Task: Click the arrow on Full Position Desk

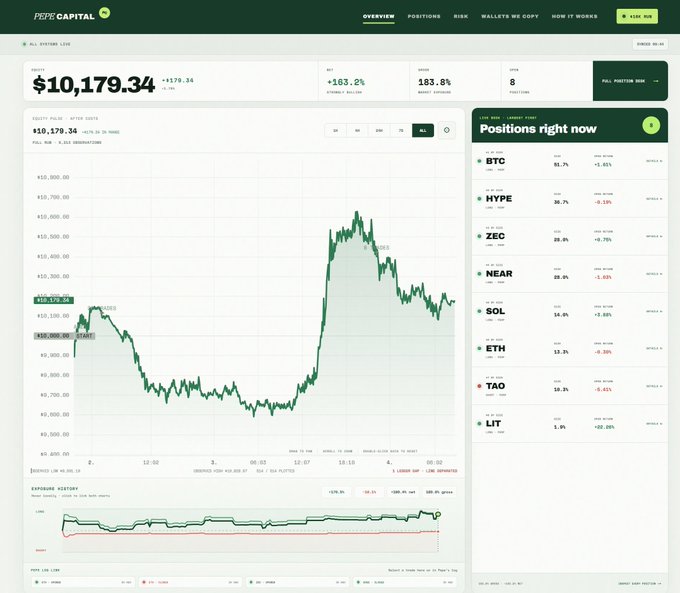Action: pos(655,81)
